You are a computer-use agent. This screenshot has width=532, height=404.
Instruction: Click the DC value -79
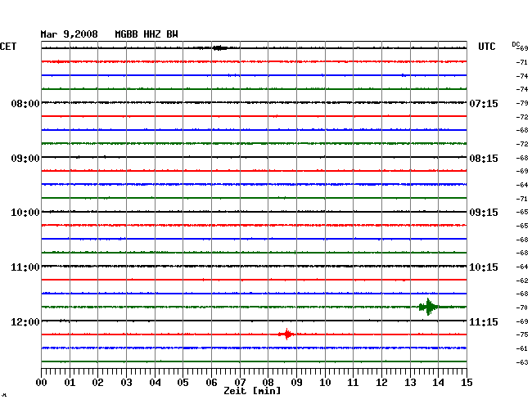pyautogui.click(x=522, y=103)
